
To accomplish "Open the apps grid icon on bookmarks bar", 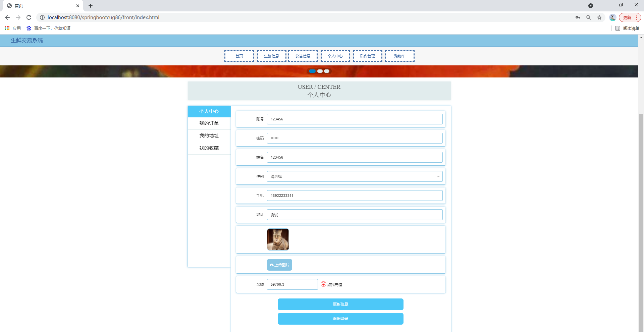I will (x=7, y=28).
